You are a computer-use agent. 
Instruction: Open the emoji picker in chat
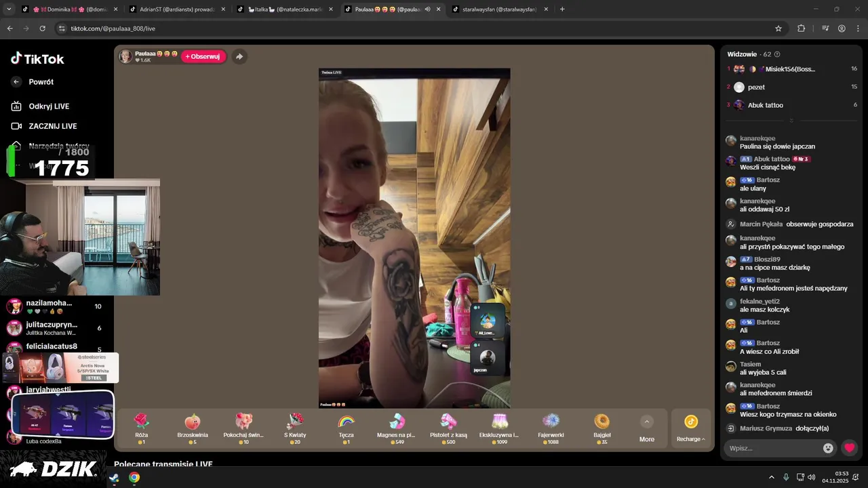(828, 448)
